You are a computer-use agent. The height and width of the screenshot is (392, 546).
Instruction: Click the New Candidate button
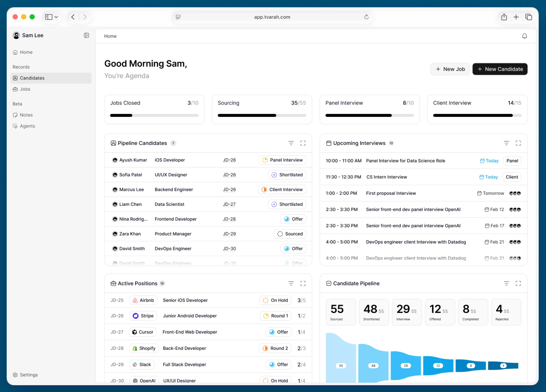pos(500,69)
